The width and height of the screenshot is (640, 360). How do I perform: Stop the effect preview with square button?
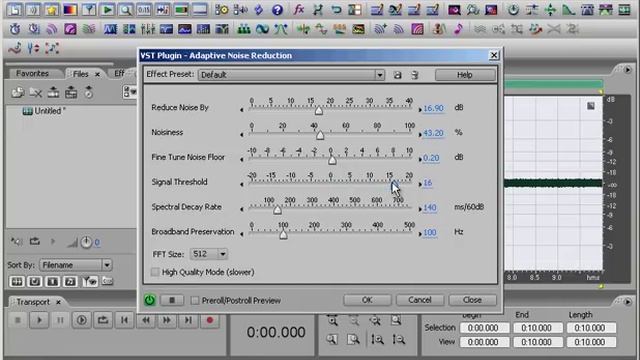click(x=172, y=300)
